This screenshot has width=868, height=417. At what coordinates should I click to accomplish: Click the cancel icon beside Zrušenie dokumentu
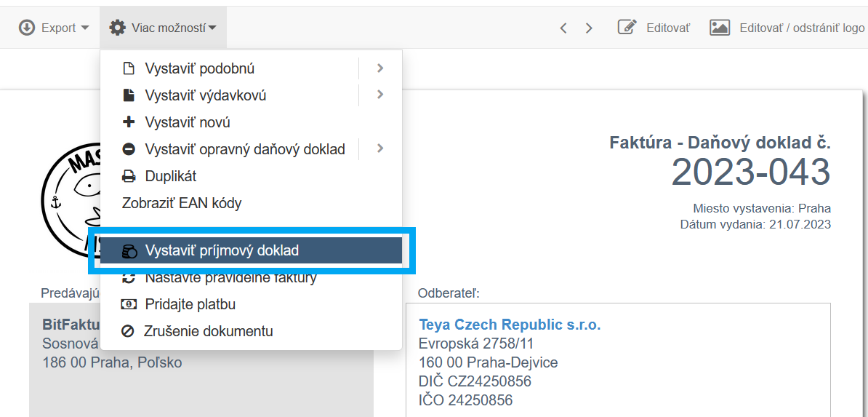[129, 331]
